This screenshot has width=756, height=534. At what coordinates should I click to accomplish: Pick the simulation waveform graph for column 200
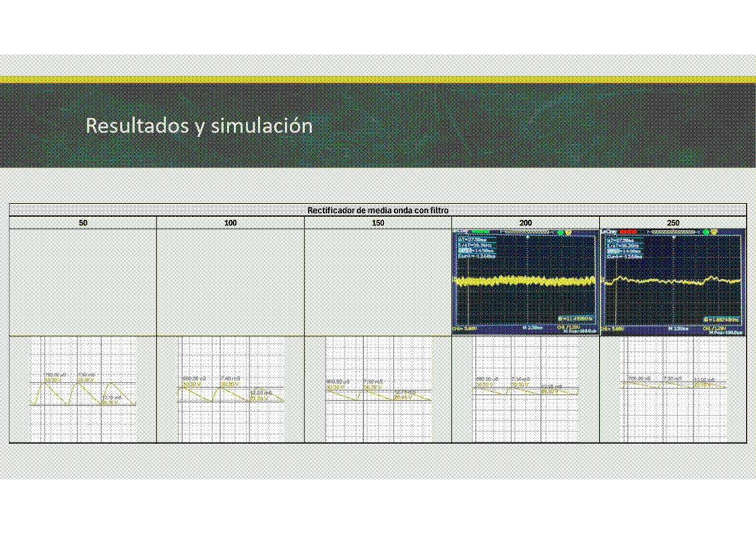click(526, 390)
